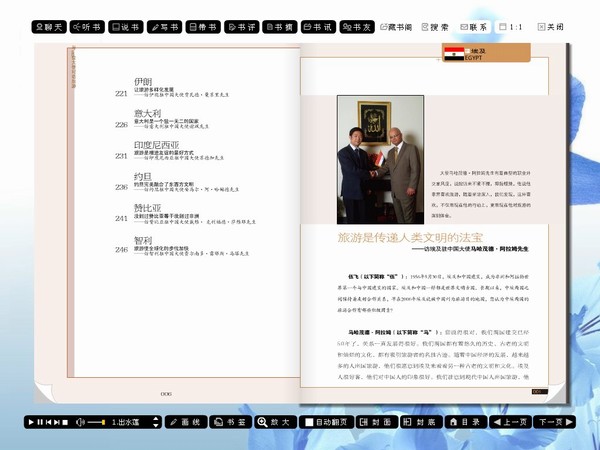The height and width of the screenshot is (450, 600).
Task: Open the 书友 book friends button
Action: click(357, 27)
